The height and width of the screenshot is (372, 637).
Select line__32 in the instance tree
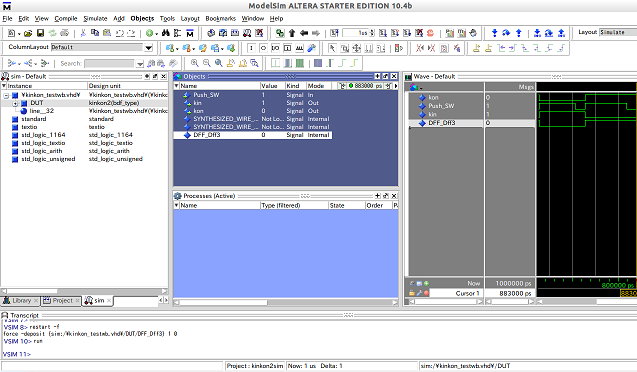pyautogui.click(x=41, y=111)
